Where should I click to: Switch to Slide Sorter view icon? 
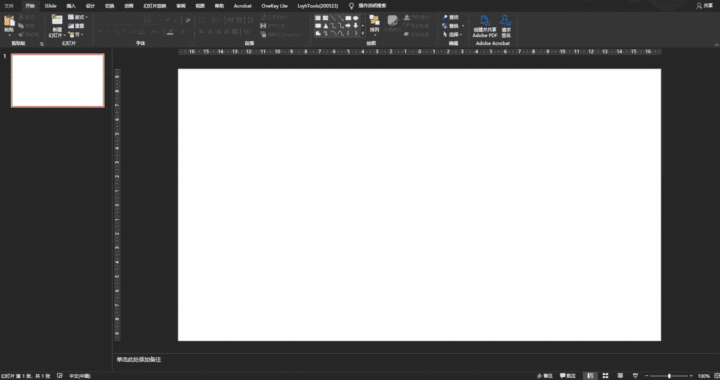(x=606, y=376)
